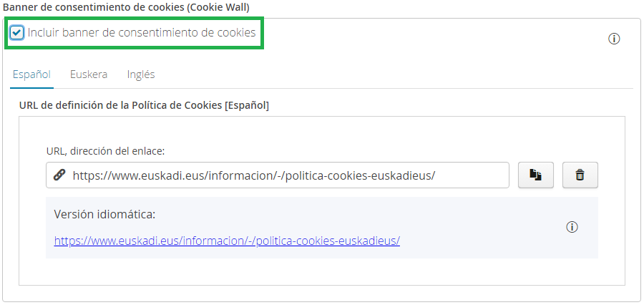This screenshot has height=305, width=644.
Task: Click the 'URL, dirección del enlace:' label
Action: 106,150
